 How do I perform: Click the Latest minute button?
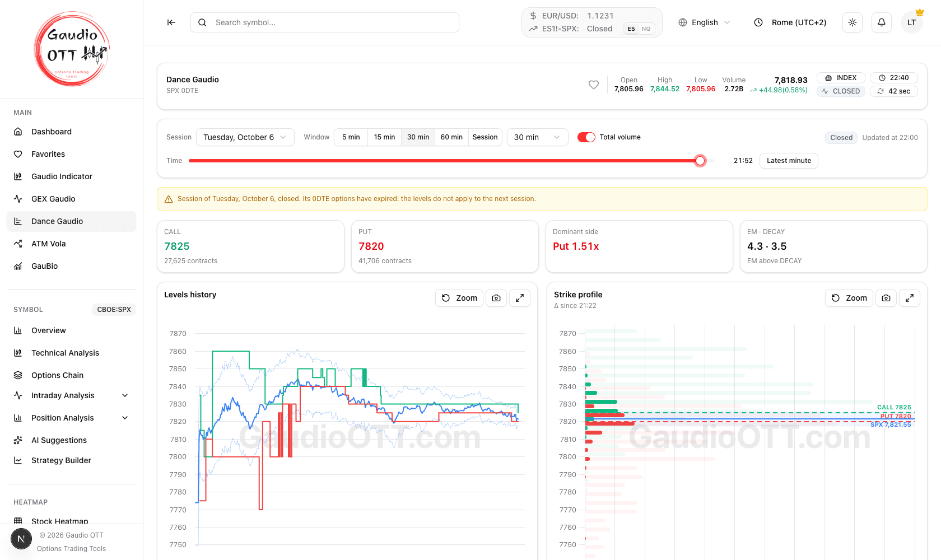tap(789, 161)
